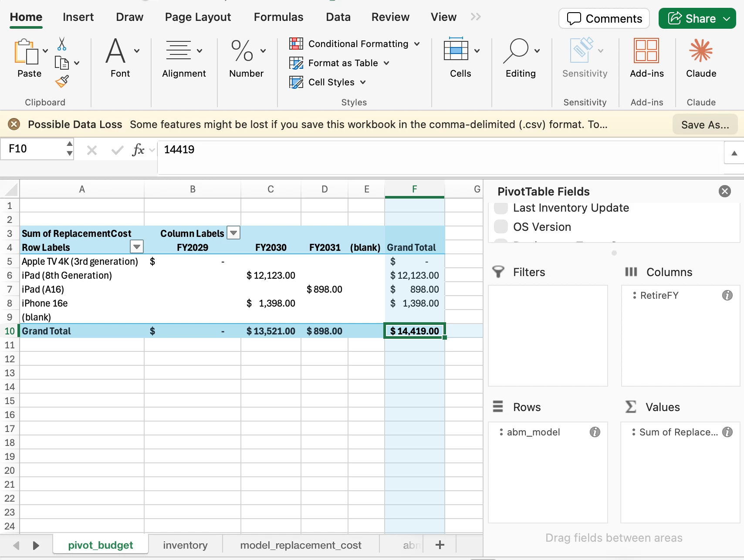This screenshot has height=560, width=744.
Task: Switch to the model_replacement_cost sheet tab
Action: 301,545
